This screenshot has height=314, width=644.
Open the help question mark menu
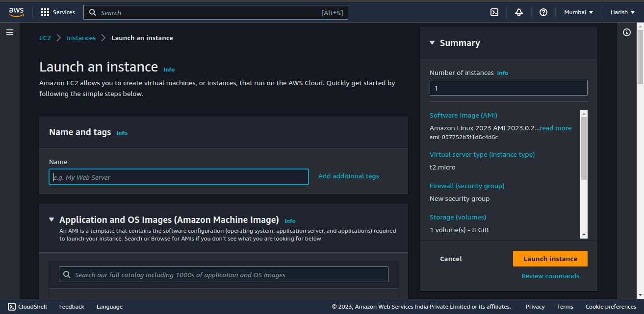(x=543, y=12)
